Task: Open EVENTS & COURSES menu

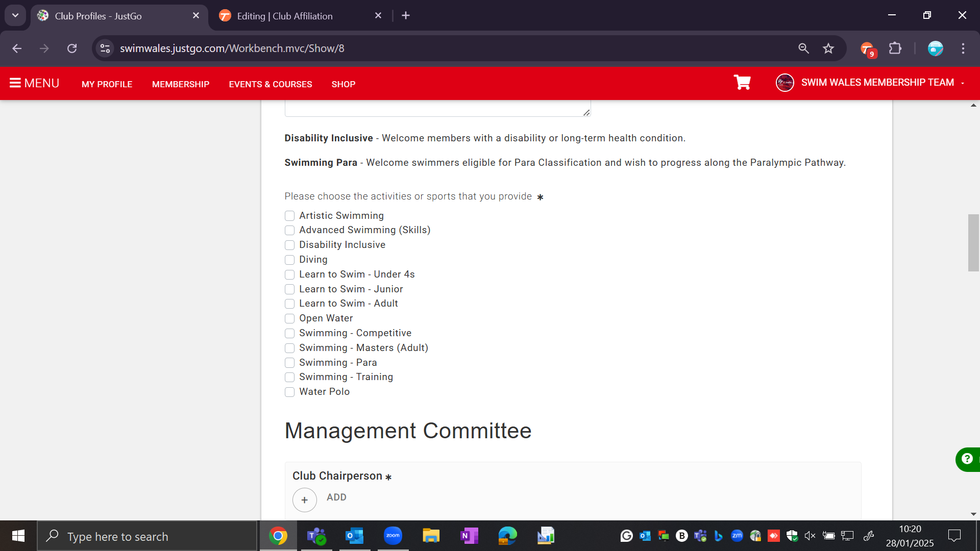Action: 271,84
